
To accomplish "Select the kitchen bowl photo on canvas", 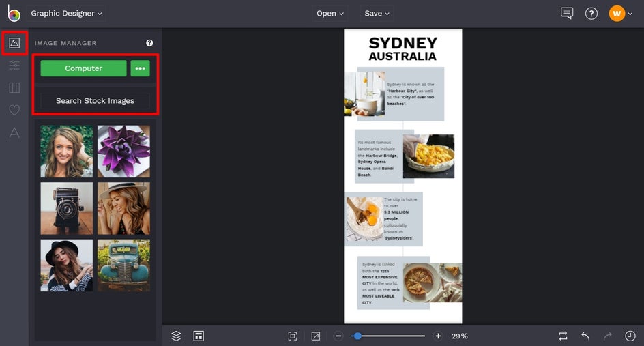I will pos(365,93).
